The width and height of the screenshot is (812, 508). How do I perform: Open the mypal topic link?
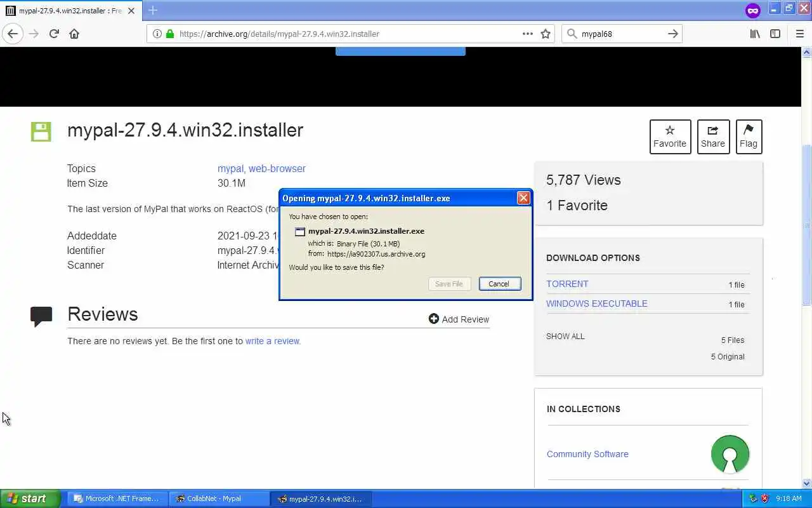coord(230,168)
